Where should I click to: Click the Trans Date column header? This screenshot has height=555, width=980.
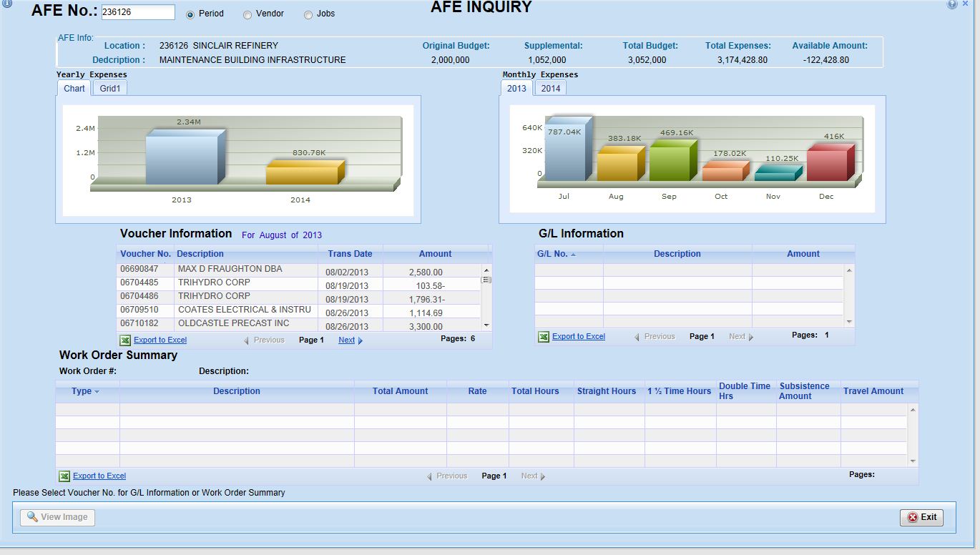click(350, 254)
